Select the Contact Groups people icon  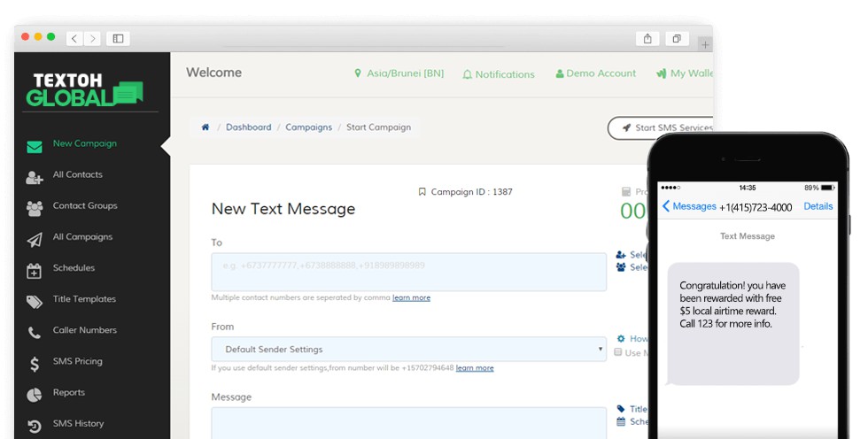[x=35, y=209]
